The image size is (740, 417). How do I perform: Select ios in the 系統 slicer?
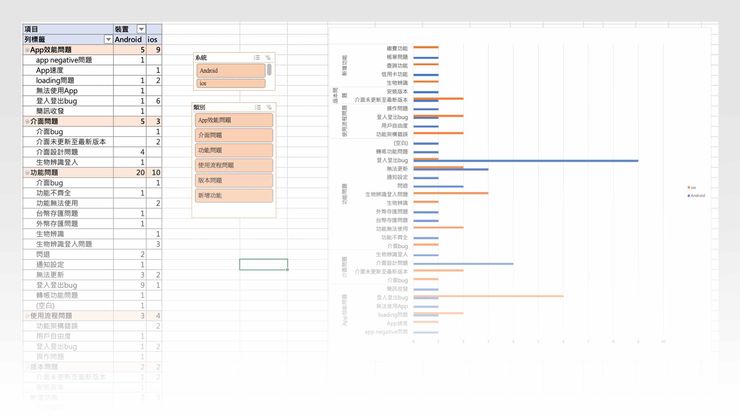pos(229,84)
